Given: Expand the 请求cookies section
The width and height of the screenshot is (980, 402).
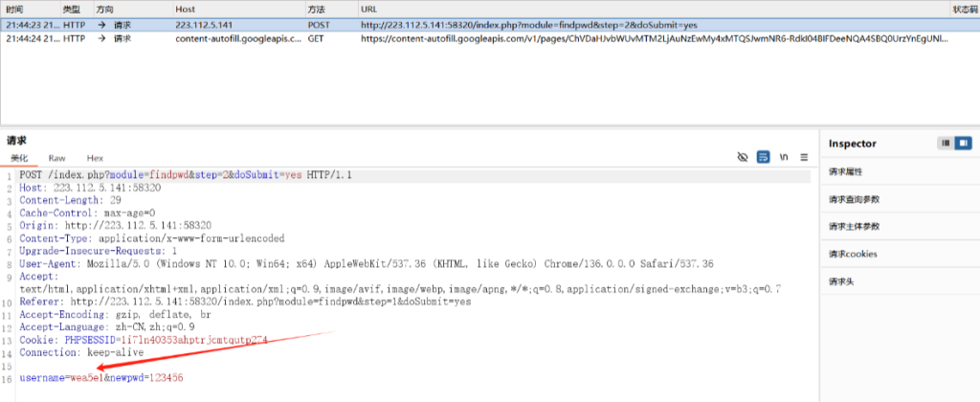Looking at the screenshot, I should 853,255.
